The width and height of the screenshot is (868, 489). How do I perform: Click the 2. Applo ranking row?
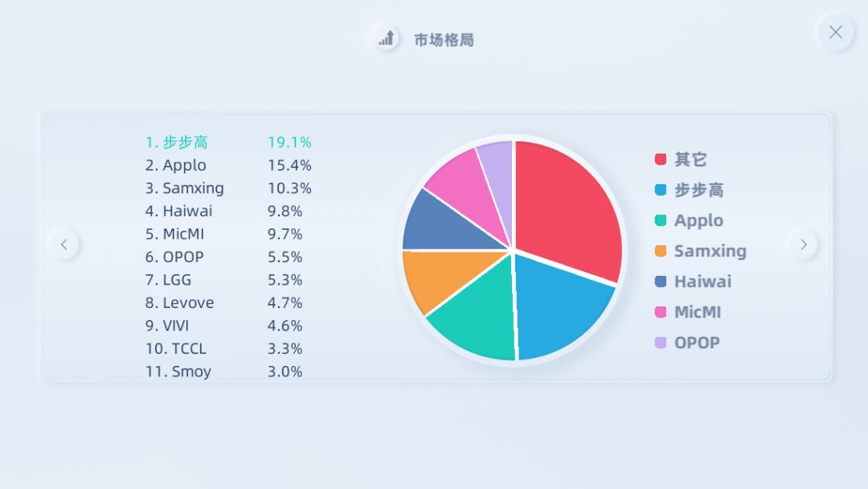click(x=228, y=165)
